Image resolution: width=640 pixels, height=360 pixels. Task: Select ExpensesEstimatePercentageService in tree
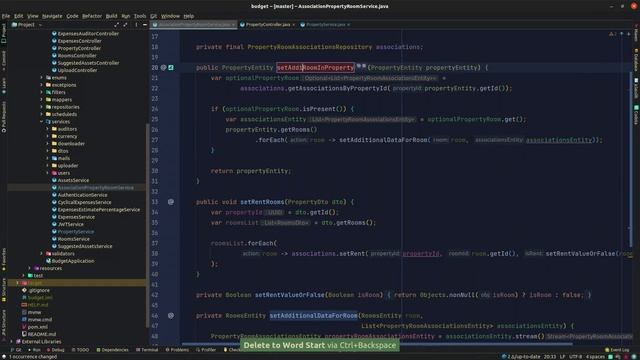96,209
